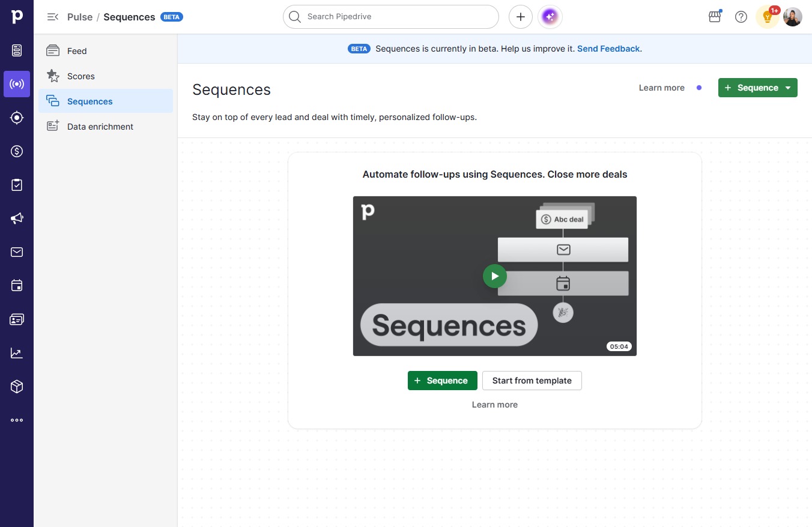The height and width of the screenshot is (527, 812).
Task: Click the Send Feedback link
Action: pos(608,49)
